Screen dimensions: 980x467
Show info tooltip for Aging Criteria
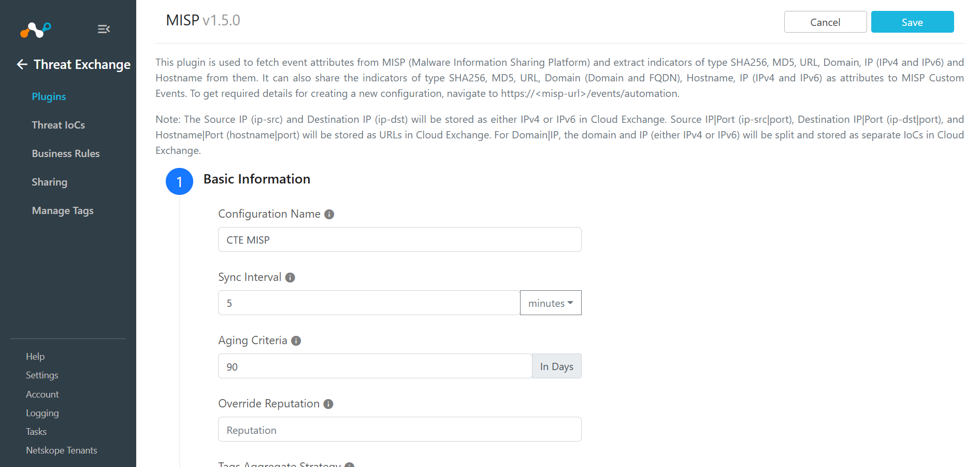pos(296,341)
